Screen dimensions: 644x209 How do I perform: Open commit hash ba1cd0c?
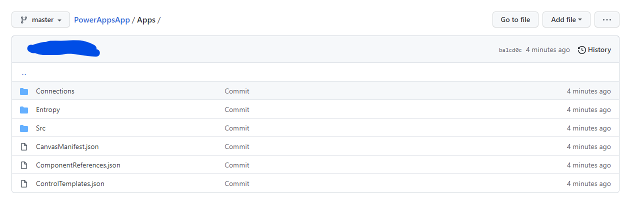pos(510,50)
